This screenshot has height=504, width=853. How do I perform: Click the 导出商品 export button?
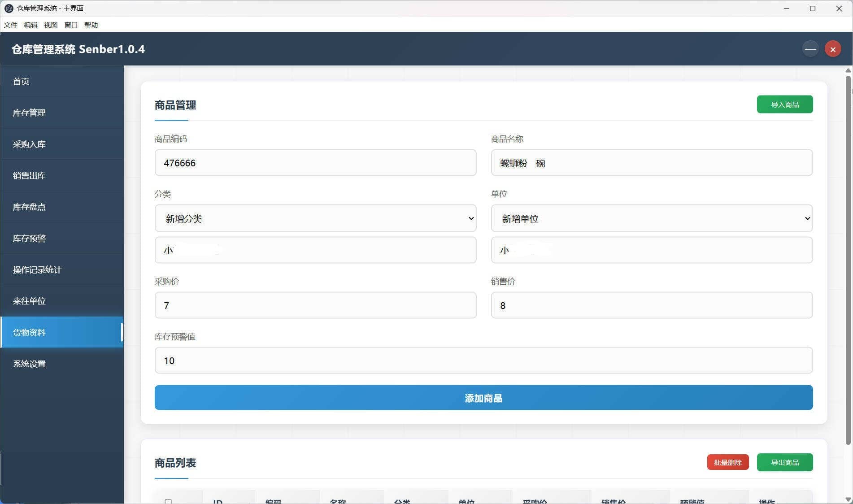tap(784, 462)
